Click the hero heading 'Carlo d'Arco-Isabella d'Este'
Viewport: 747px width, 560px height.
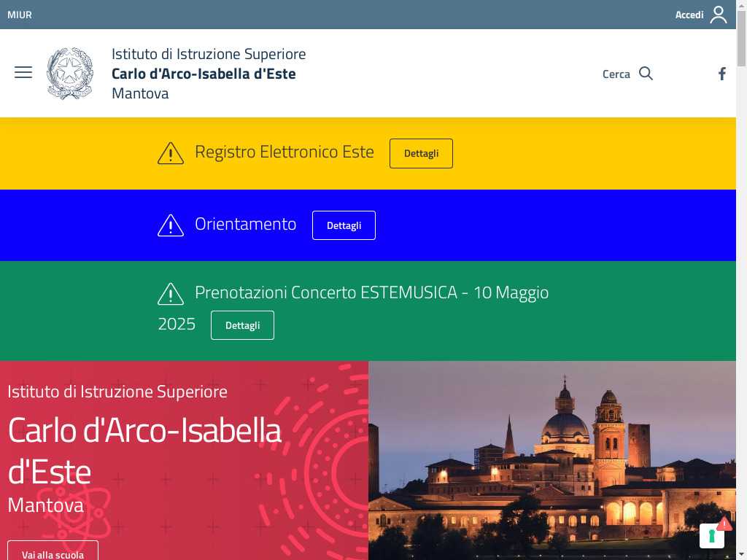click(x=145, y=451)
